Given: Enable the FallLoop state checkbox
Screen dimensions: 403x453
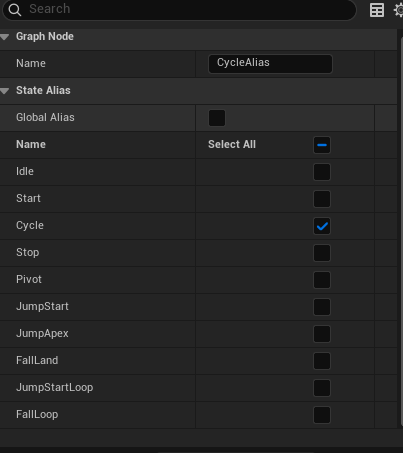Looking at the screenshot, I should coord(322,415).
